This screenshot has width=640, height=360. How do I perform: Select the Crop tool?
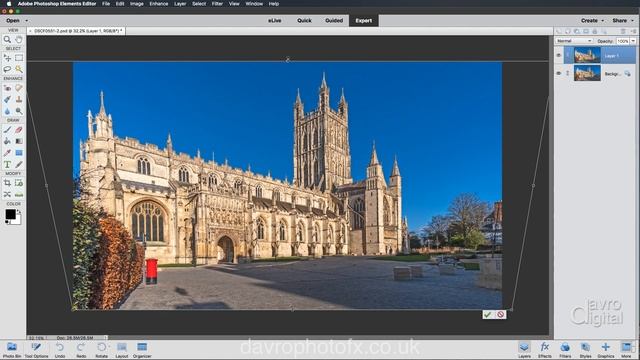click(x=7, y=183)
